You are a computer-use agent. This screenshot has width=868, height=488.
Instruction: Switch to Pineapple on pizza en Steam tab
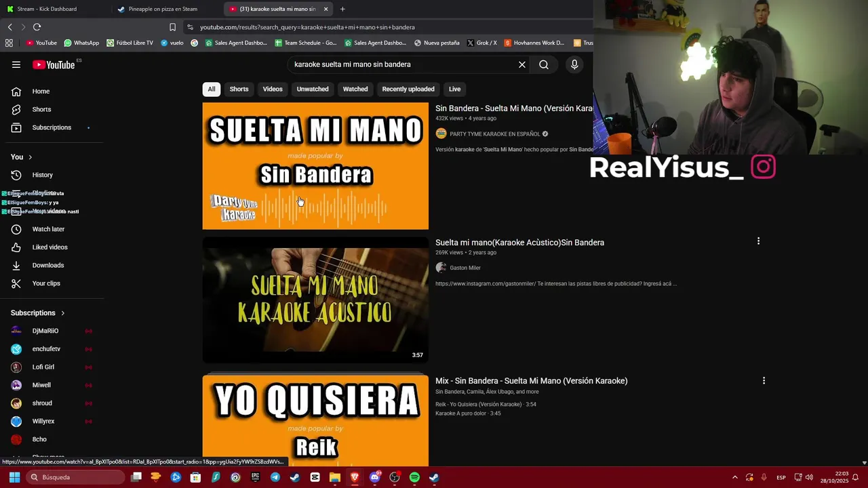coord(163,9)
